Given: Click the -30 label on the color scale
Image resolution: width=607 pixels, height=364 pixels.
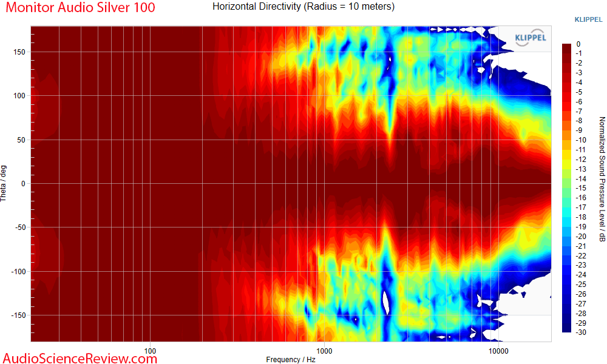Looking at the screenshot, I should 580,332.
